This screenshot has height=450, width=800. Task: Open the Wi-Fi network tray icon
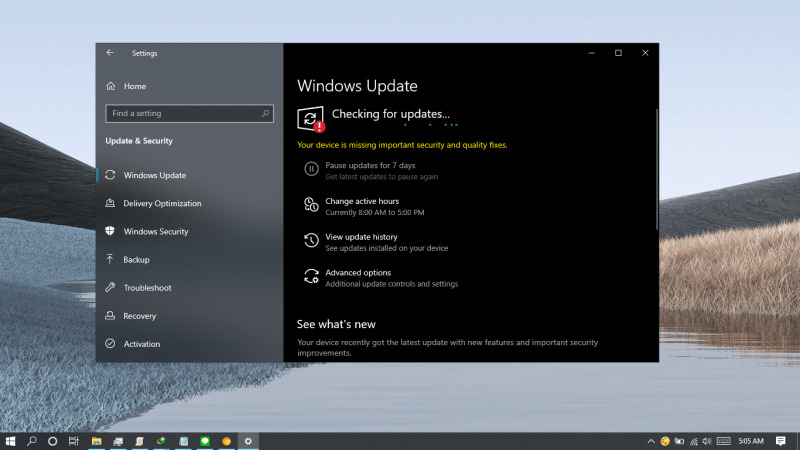pos(694,441)
